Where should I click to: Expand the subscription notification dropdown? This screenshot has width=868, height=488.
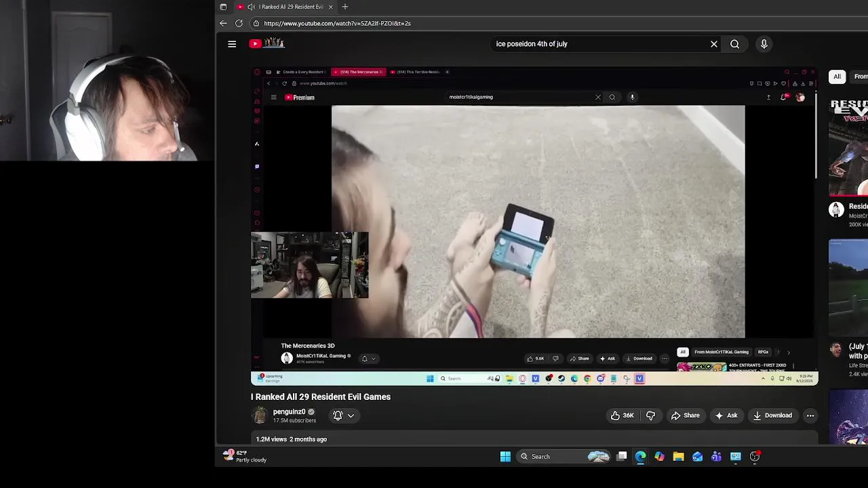coord(351,416)
